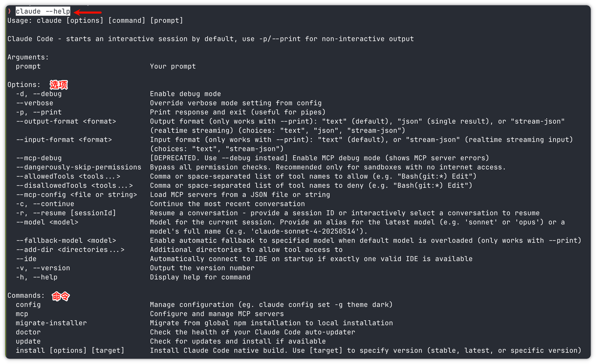Click the 'doctor' command name
Image resolution: width=596 pixels, height=364 pixels.
point(28,332)
